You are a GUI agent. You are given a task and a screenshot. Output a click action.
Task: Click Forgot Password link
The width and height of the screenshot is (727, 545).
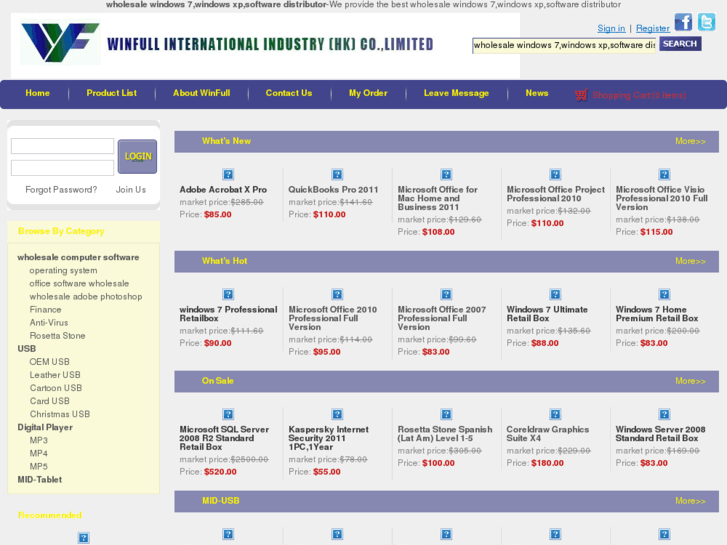pyautogui.click(x=61, y=190)
